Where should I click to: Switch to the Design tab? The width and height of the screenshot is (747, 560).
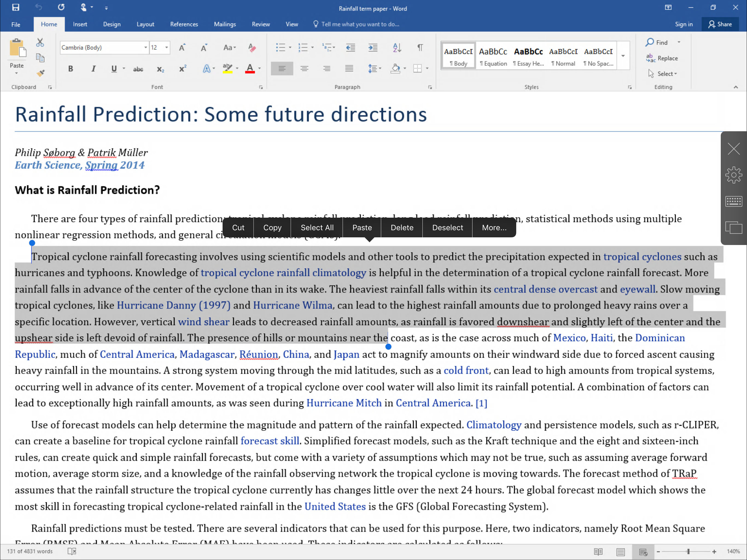click(112, 24)
